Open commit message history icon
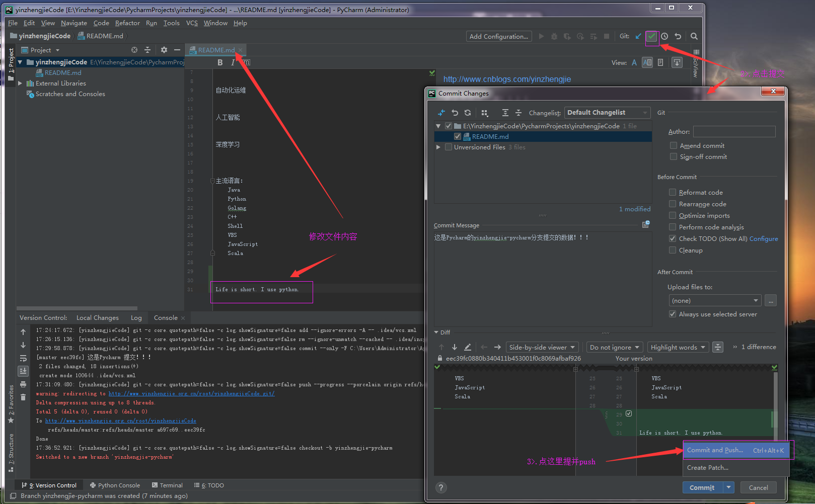The width and height of the screenshot is (815, 504). coord(646,224)
